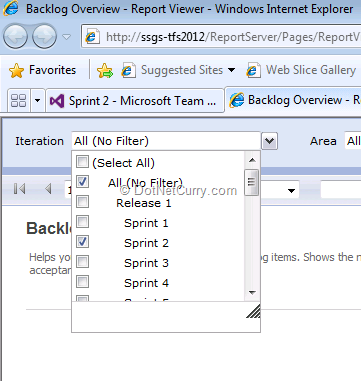Check the (Select All) checkbox
This screenshot has width=361, height=381.
click(82, 162)
